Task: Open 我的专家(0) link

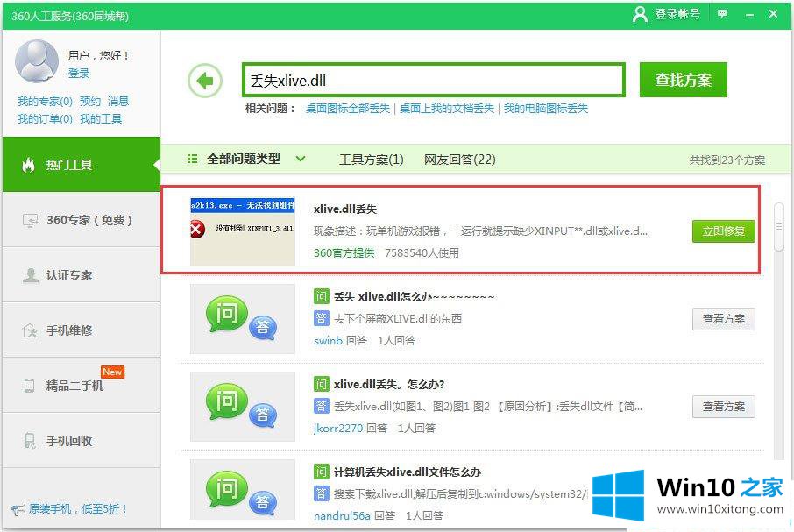Action: pyautogui.click(x=45, y=102)
